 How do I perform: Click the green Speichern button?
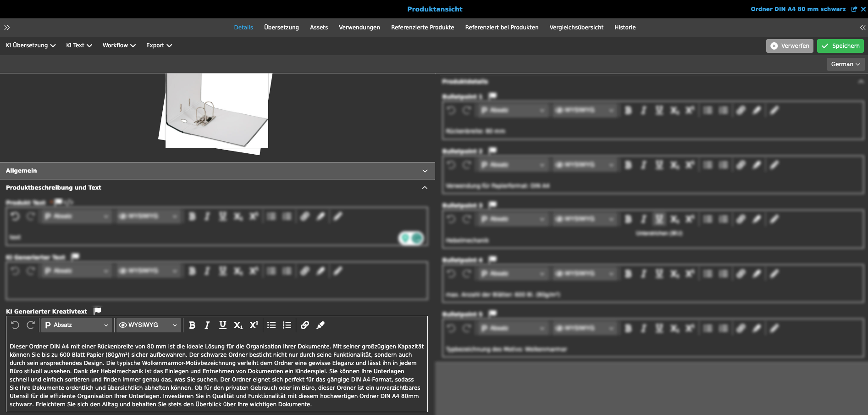tap(840, 45)
